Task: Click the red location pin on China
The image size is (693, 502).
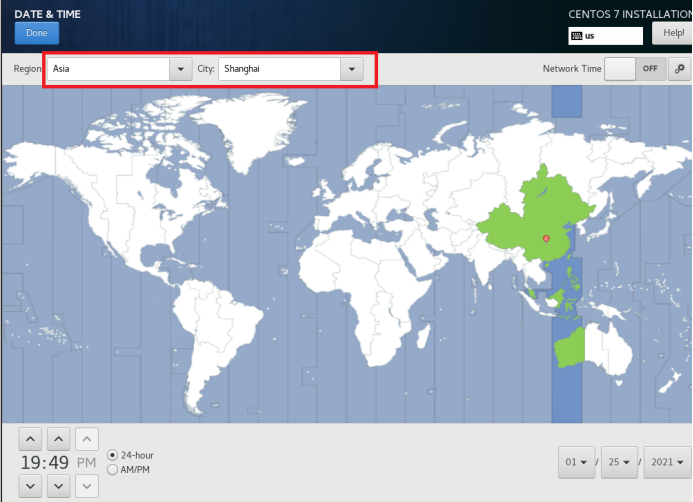Action: pyautogui.click(x=546, y=239)
